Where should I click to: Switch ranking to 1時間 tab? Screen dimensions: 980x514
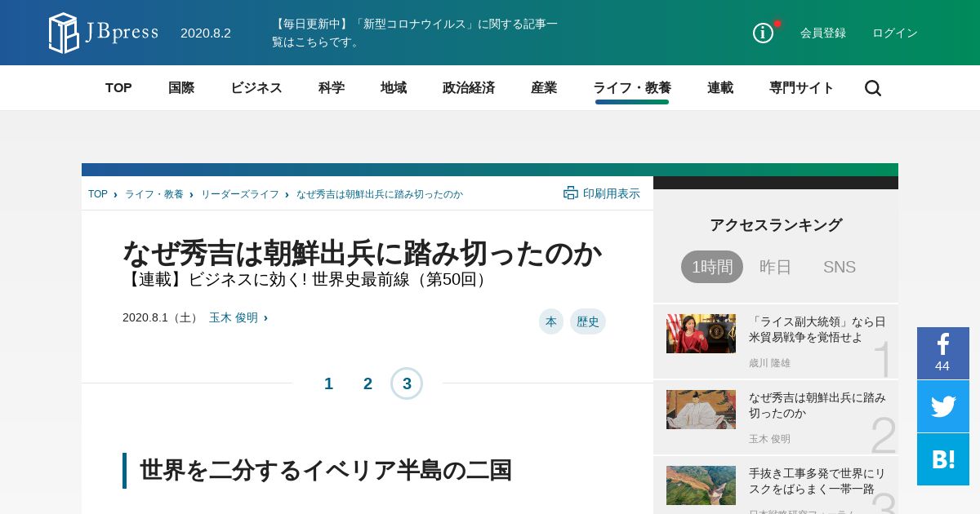[712, 267]
